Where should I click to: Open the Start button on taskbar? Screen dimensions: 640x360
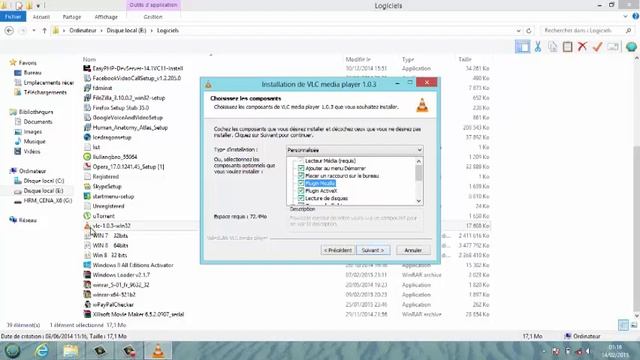click(13, 351)
